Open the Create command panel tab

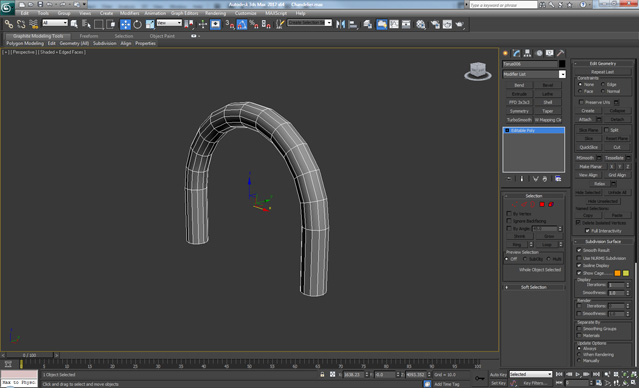(505, 53)
